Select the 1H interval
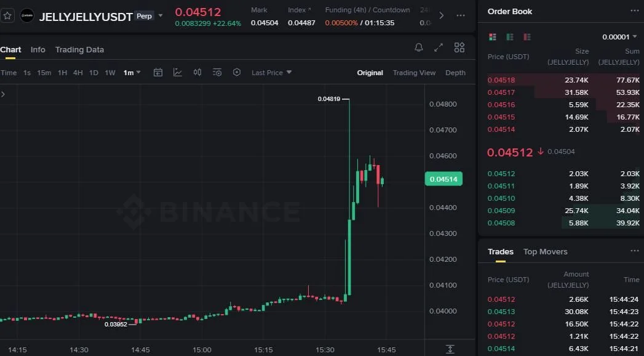 point(62,73)
